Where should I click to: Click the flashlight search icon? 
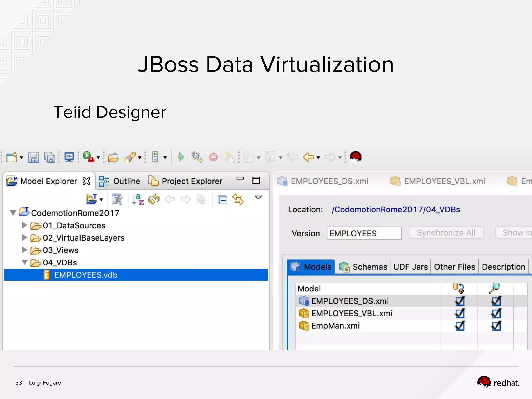(x=130, y=157)
